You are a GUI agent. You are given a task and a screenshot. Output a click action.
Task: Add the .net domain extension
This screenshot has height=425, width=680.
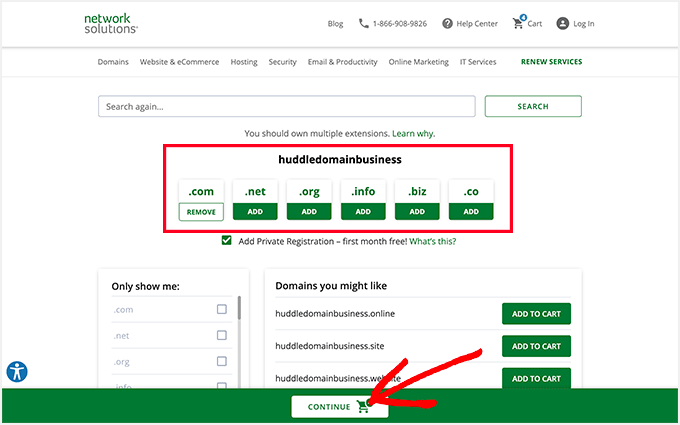pos(255,212)
